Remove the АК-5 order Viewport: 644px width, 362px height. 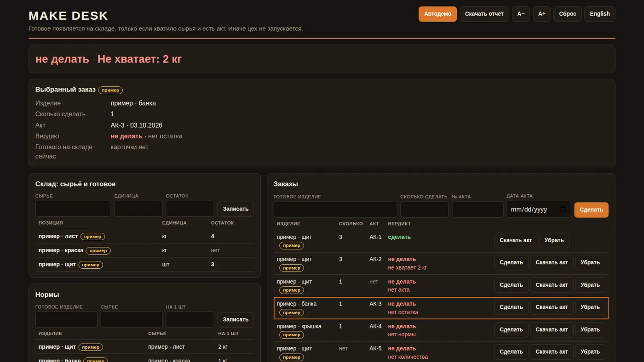(x=590, y=352)
